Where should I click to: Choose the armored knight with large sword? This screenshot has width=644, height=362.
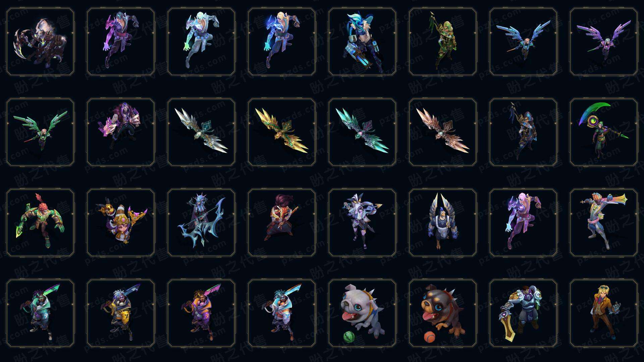523,313
